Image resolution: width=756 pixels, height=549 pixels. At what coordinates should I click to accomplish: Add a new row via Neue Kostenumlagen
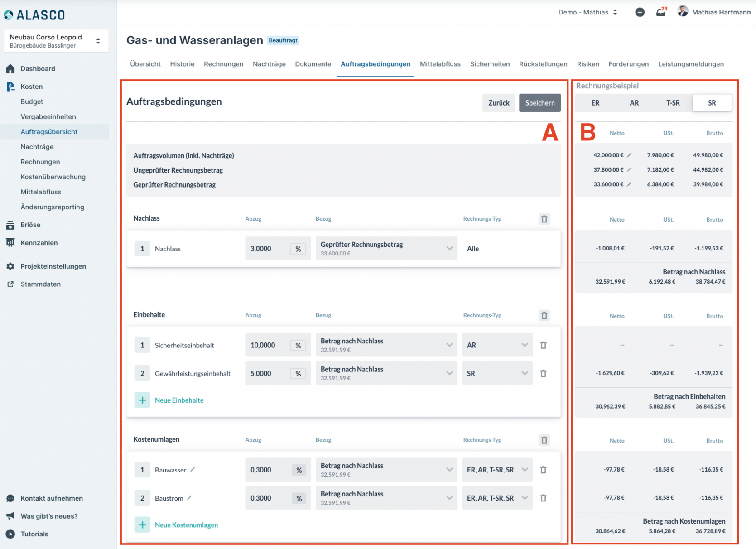pos(186,525)
